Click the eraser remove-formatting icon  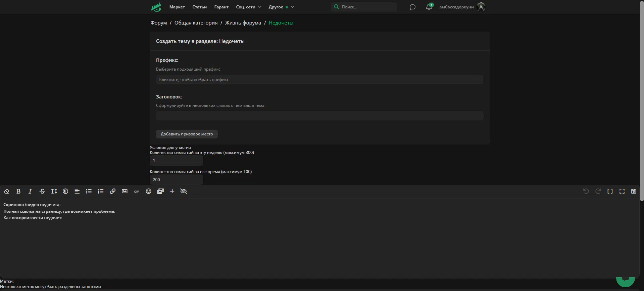tap(6, 191)
